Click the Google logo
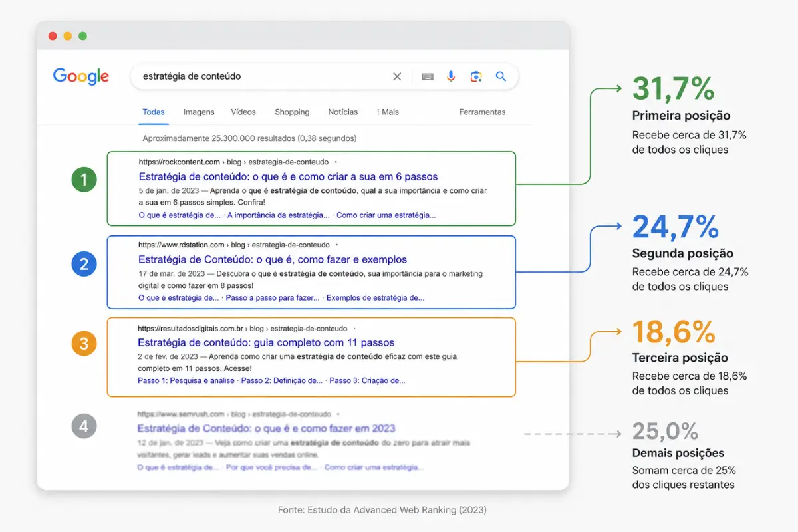 coord(81,76)
